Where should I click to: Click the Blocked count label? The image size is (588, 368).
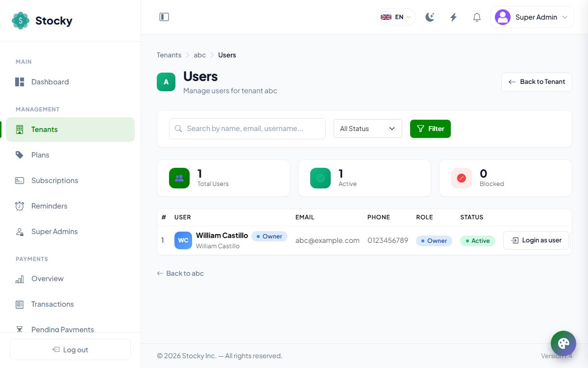click(492, 184)
